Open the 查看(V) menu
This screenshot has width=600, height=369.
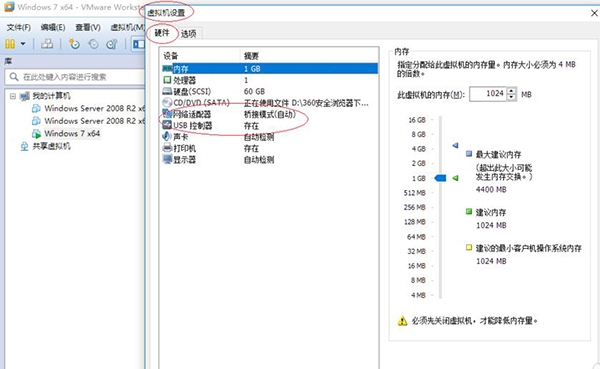(88, 27)
